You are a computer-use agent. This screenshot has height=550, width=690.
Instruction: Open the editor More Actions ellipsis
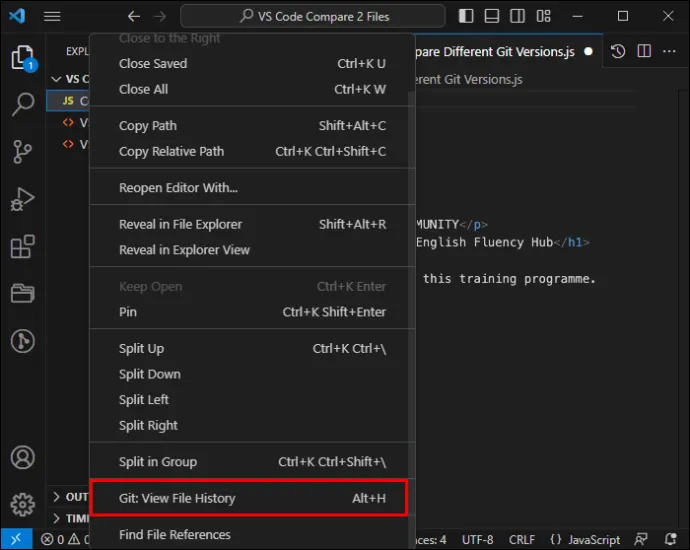coord(669,51)
